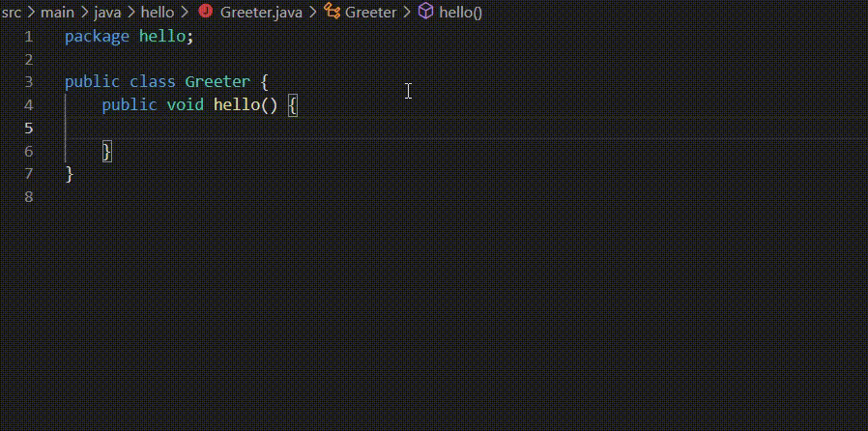Viewport: 868px width, 431px height.
Task: Click 'public' keyword on line 3
Action: coord(92,82)
